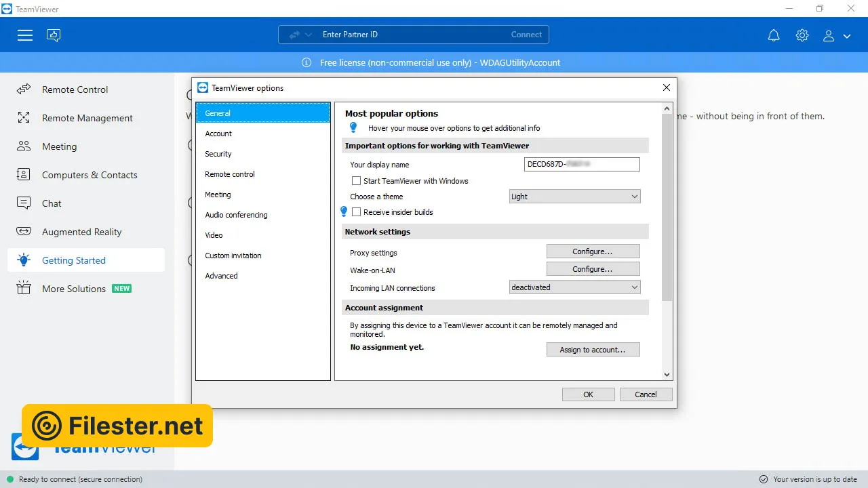
Task: Toggle the Receive insider builds checkbox
Action: pyautogui.click(x=356, y=212)
